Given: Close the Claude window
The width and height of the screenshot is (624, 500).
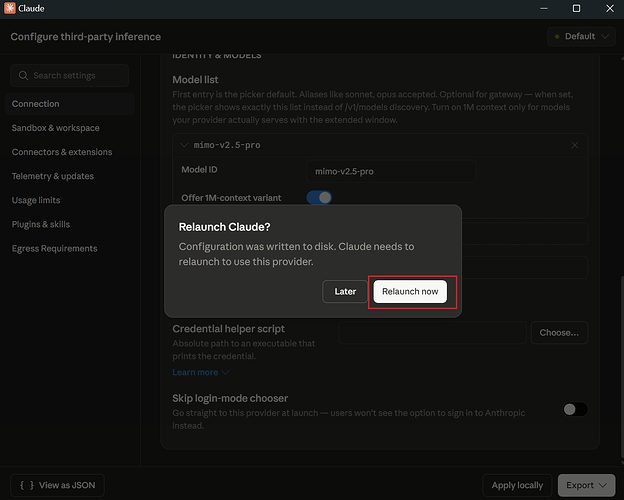Looking at the screenshot, I should [x=610, y=8].
